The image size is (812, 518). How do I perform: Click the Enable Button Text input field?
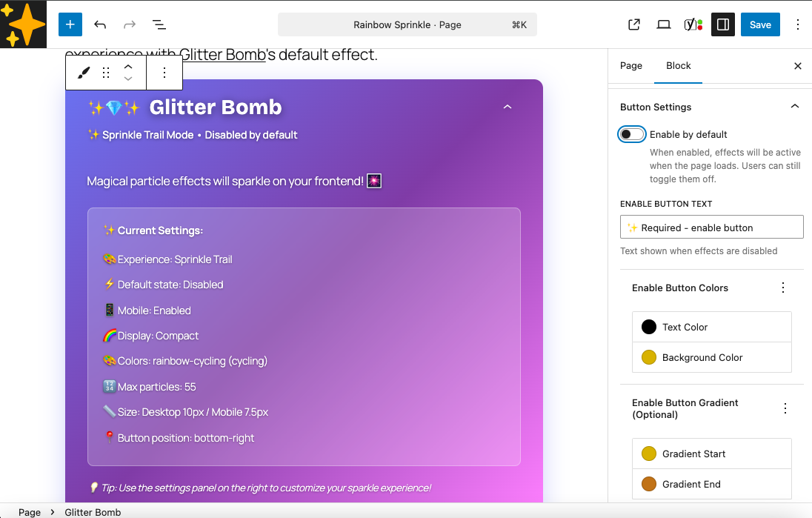(x=711, y=227)
